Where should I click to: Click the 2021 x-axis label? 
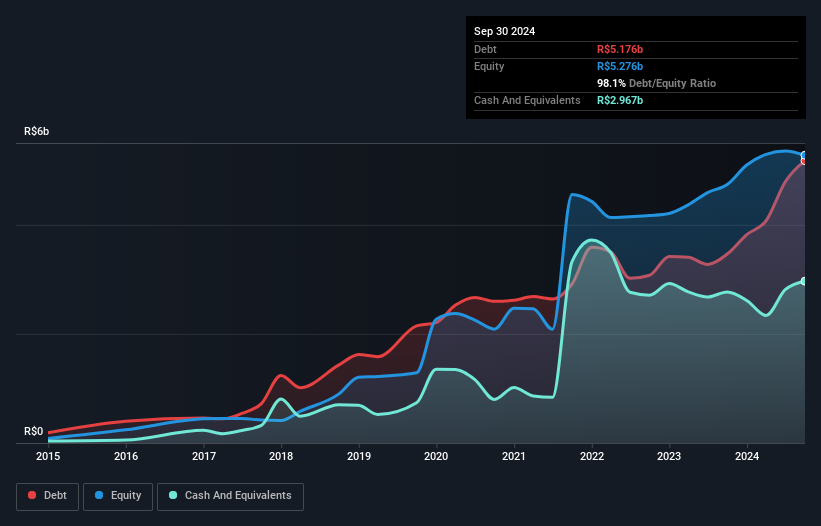tap(514, 456)
